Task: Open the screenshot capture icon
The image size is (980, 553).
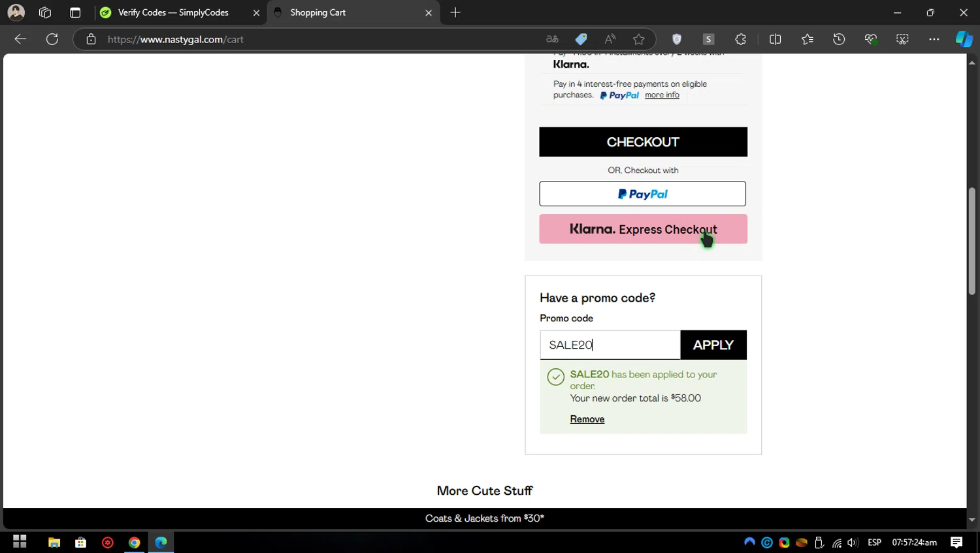Action: pyautogui.click(x=902, y=39)
